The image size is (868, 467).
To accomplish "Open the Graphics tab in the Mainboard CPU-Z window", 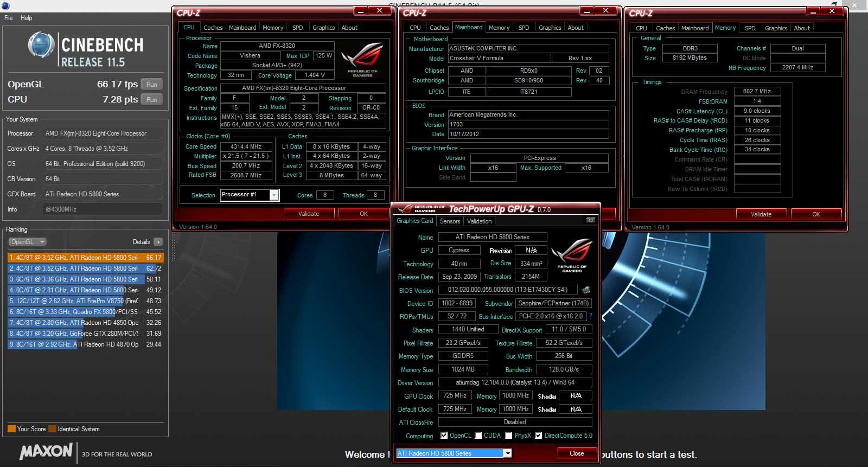I will coord(550,28).
